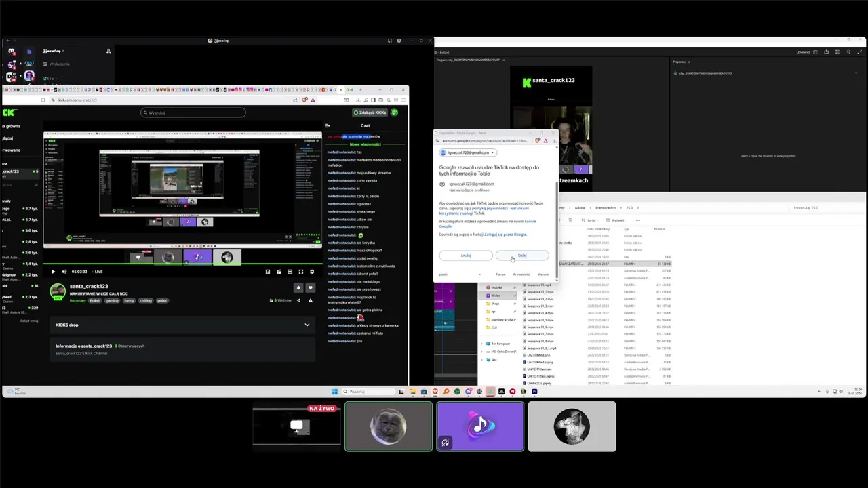
Task: Open Wyświetl dropdown in File Explorer
Action: tap(618, 220)
